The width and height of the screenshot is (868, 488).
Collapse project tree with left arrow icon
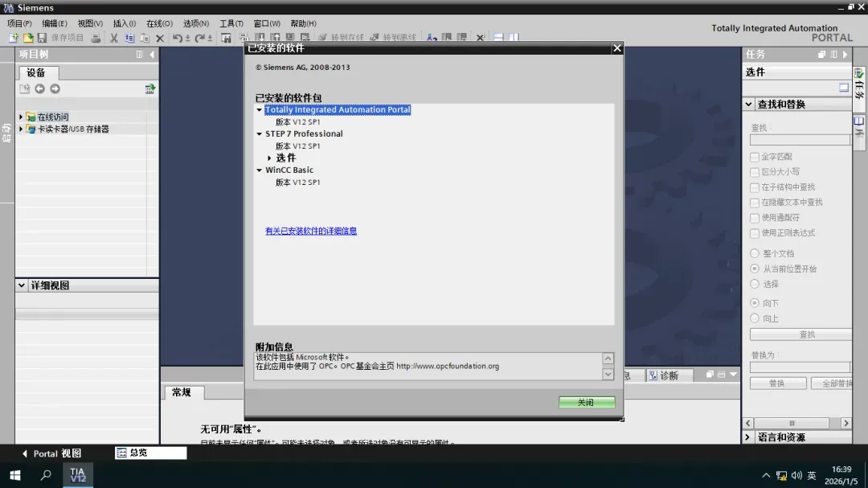[x=152, y=55]
